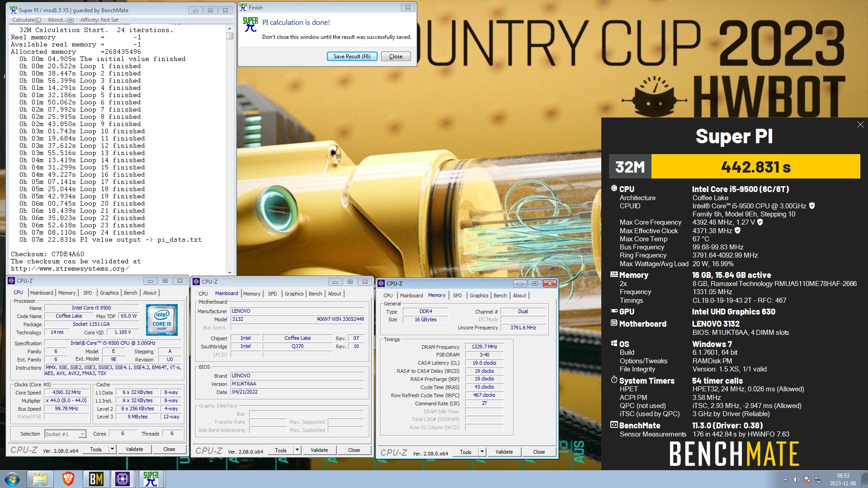
Task: Click Affinity: Not Set in Super PI menu
Action: pyautogui.click(x=99, y=20)
